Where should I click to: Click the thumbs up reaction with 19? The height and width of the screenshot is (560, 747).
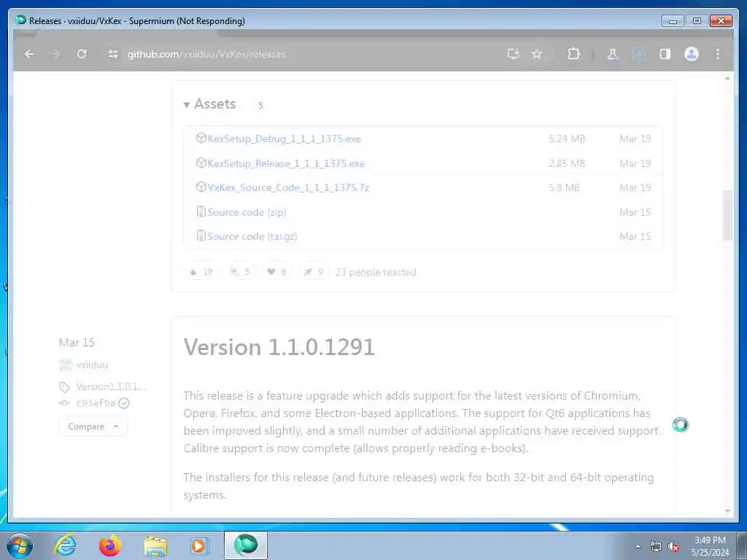point(201,272)
